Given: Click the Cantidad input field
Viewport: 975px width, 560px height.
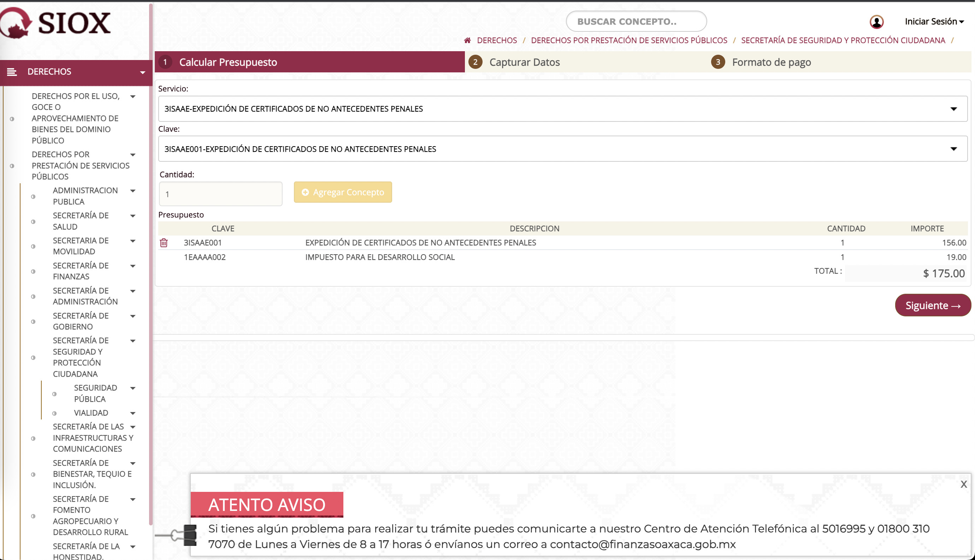Looking at the screenshot, I should pyautogui.click(x=220, y=193).
